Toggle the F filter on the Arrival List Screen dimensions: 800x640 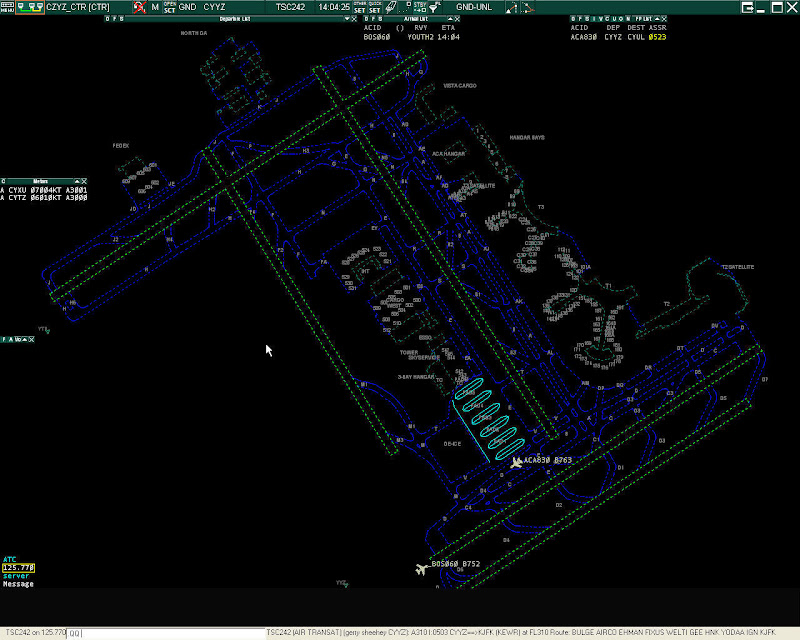coord(371,18)
